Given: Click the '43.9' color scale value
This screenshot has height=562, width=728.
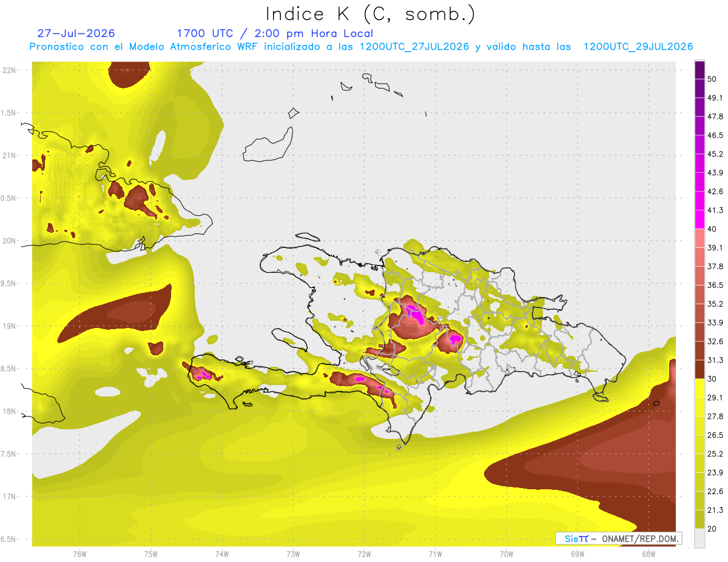Looking at the screenshot, I should pos(715,173).
